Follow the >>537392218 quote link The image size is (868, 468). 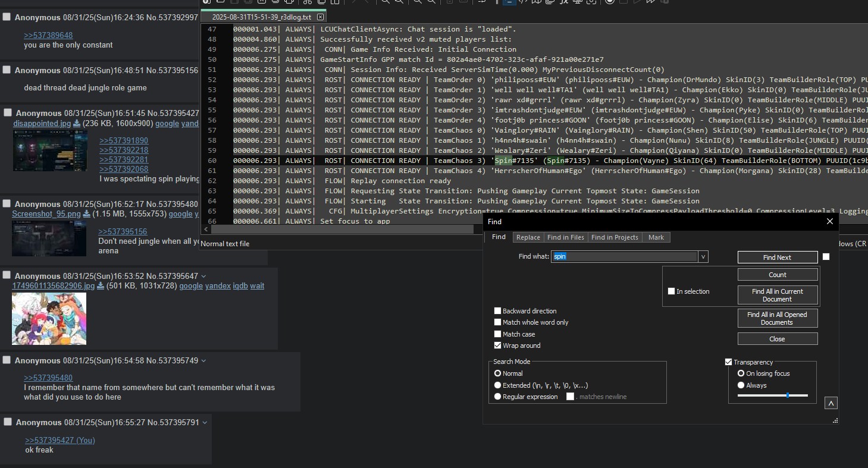coord(124,150)
